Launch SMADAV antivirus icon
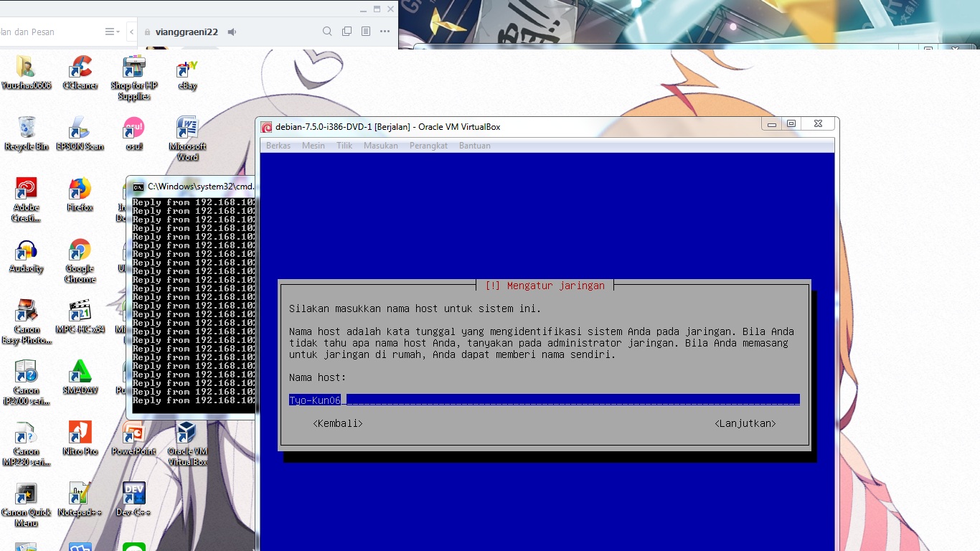This screenshot has height=551, width=980. point(80,378)
